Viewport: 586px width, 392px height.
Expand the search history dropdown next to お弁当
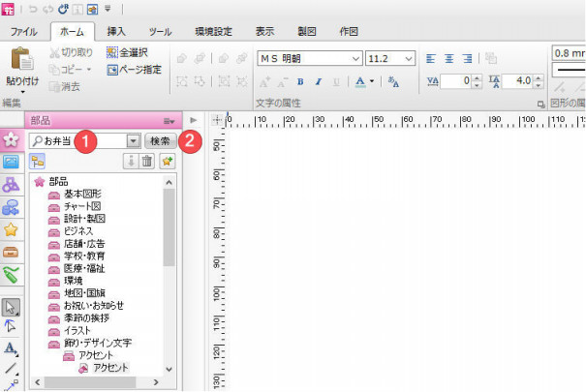(133, 140)
